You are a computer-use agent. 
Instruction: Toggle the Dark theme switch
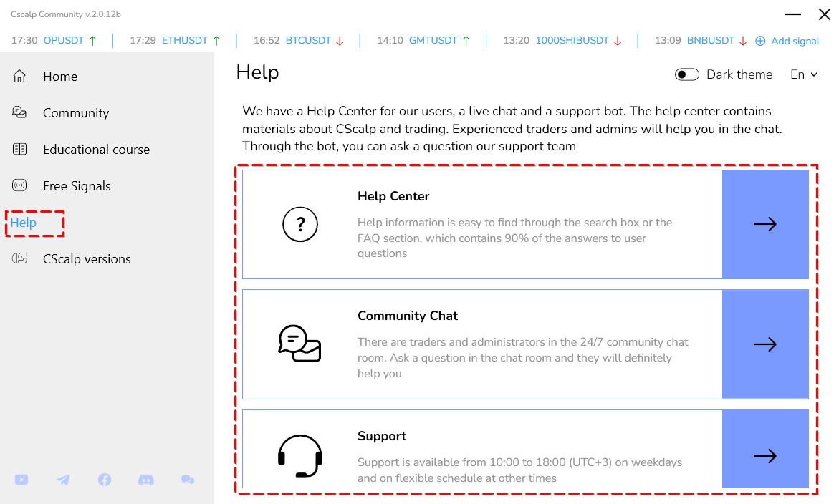click(x=686, y=74)
